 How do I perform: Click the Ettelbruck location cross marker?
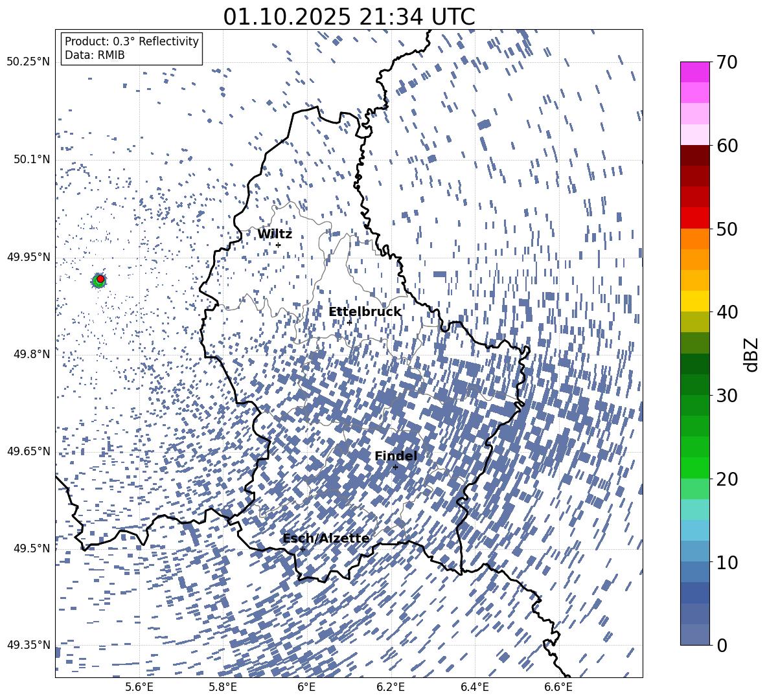point(349,322)
